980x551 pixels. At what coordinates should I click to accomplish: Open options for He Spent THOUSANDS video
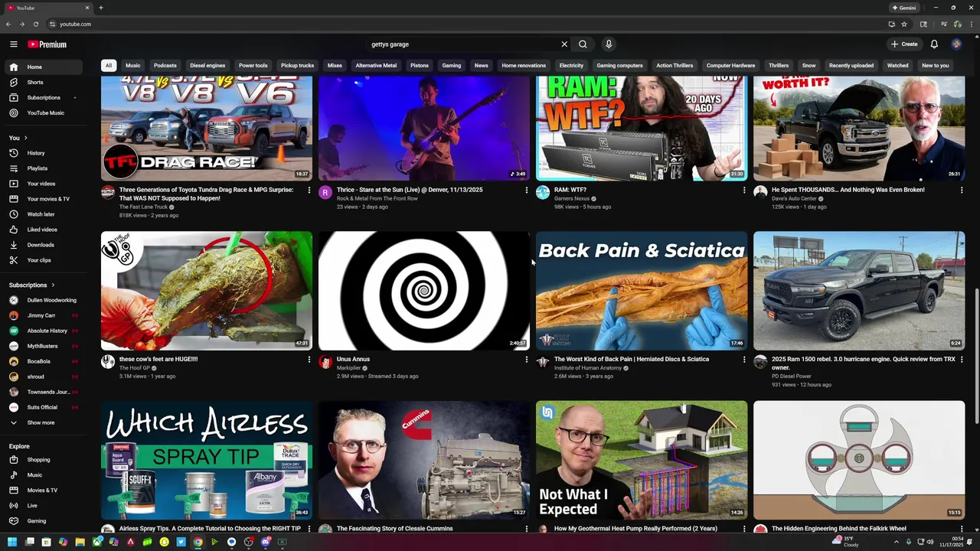[x=962, y=190]
